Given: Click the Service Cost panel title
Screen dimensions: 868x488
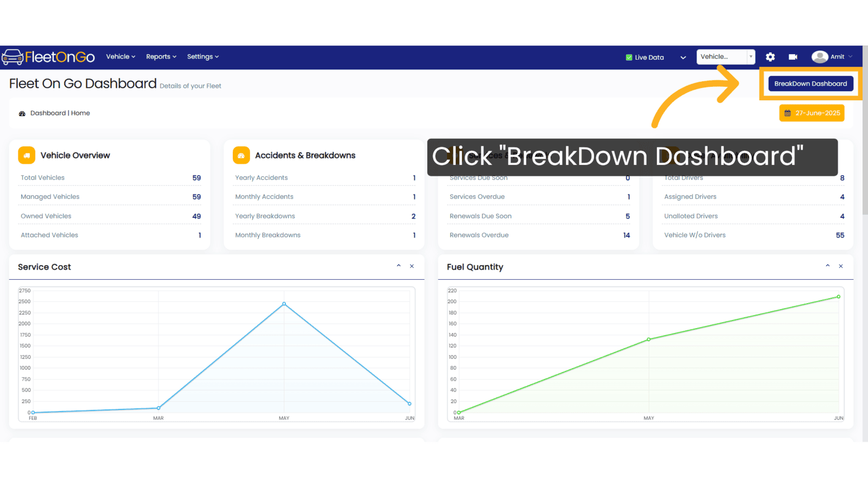Looking at the screenshot, I should [44, 267].
